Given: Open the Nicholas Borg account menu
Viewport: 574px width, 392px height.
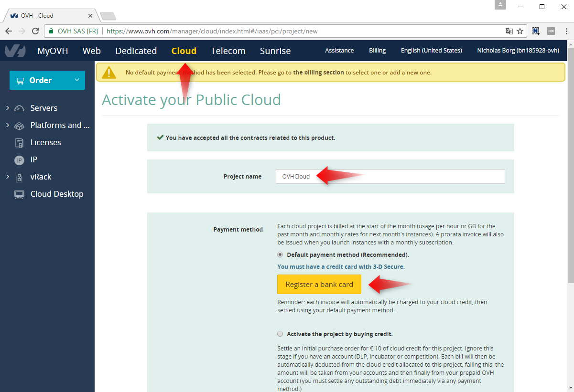Looking at the screenshot, I should tap(518, 50).
